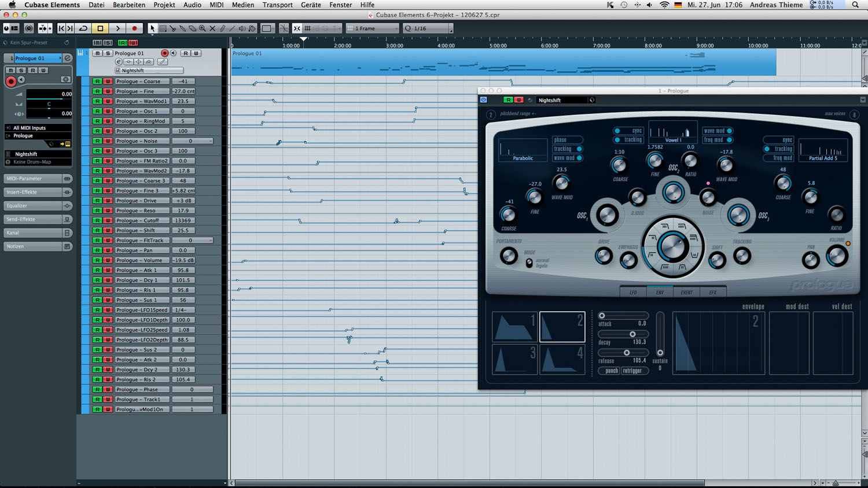
Task: Toggle the OSC 2 sync button
Action: coord(628,131)
